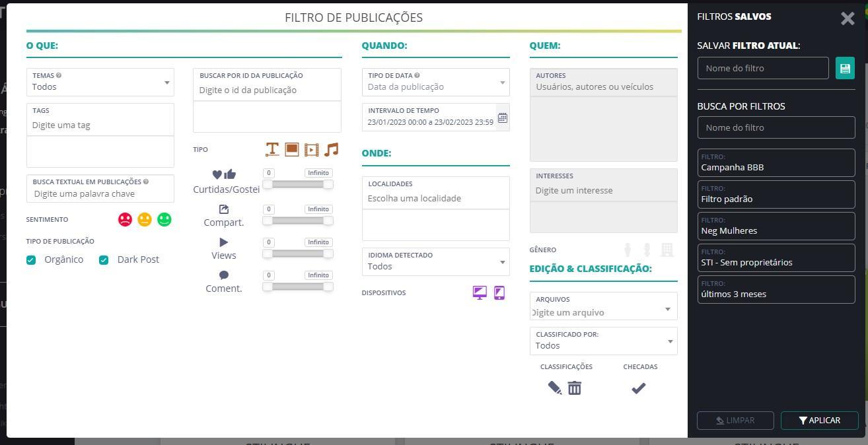Image resolution: width=868 pixels, height=445 pixels.
Task: Load the Campanha BBB saved filter
Action: click(x=776, y=163)
